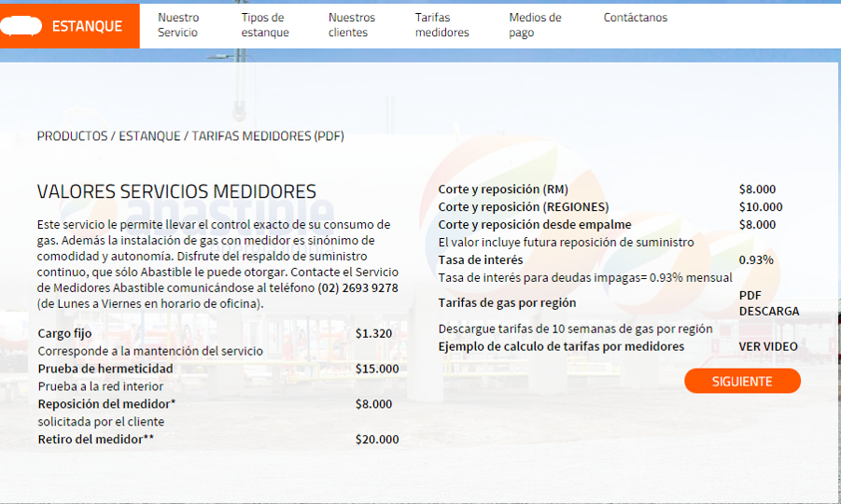The image size is (841, 504).
Task: Open the ESTANQUE section header
Action: (70, 26)
